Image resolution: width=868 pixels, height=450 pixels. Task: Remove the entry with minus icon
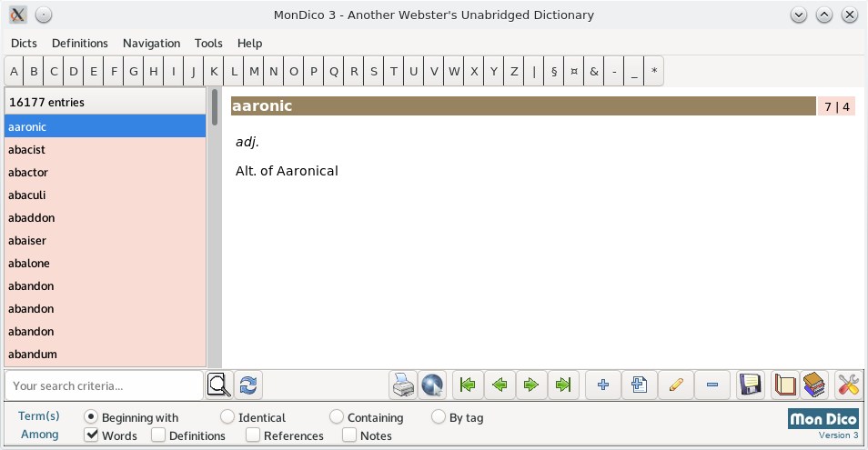712,385
